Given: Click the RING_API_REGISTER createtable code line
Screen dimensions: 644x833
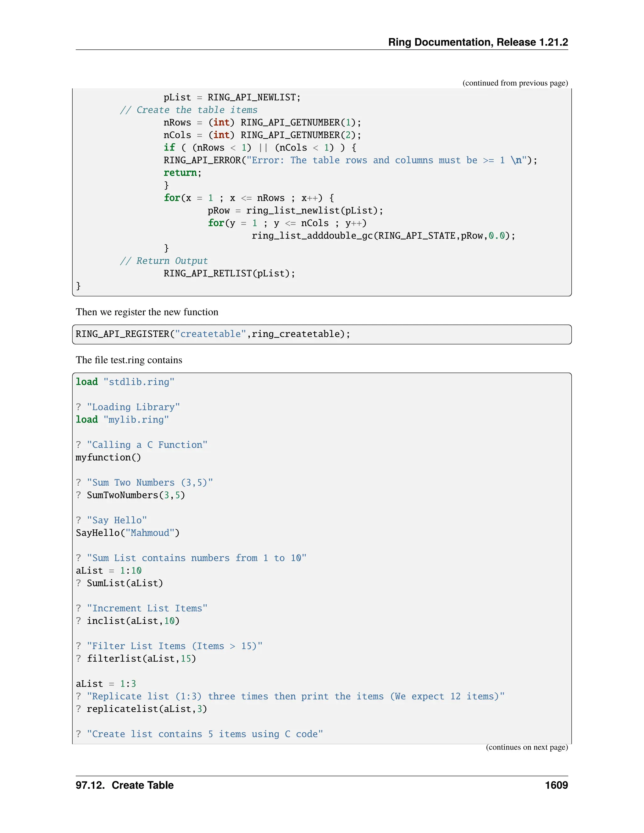Looking at the screenshot, I should click(213, 334).
